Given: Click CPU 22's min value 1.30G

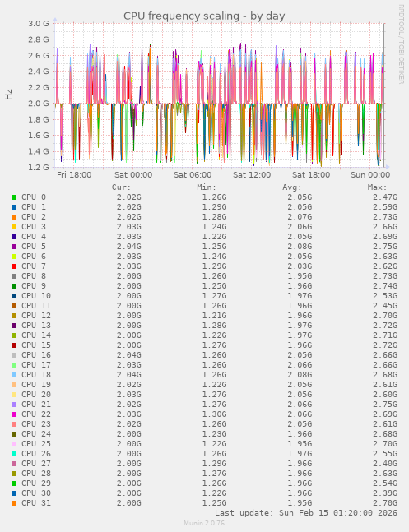Looking at the screenshot, I should point(214,414).
